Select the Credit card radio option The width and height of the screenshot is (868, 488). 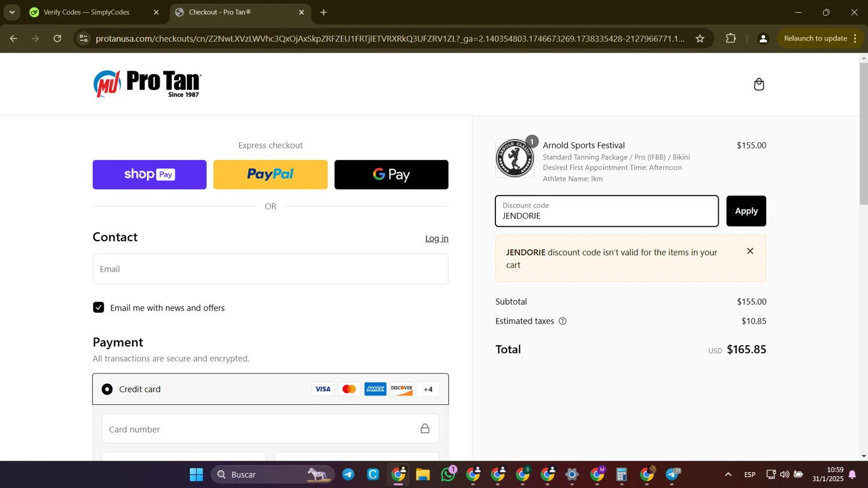[107, 389]
